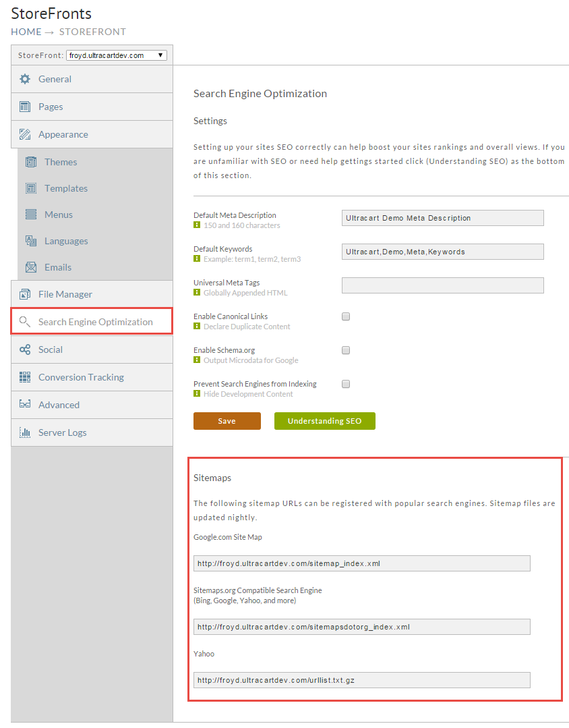Click the orange Save button
The height and width of the screenshot is (728, 569).
[x=227, y=421]
